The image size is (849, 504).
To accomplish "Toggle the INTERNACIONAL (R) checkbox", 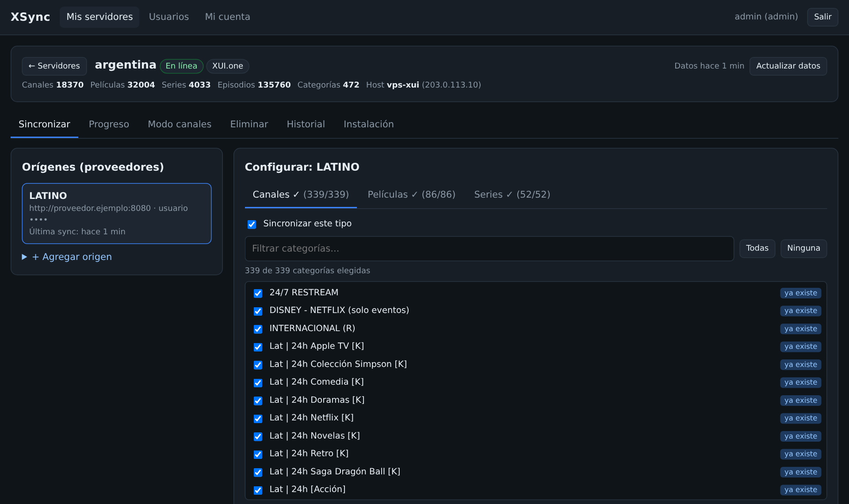I will [258, 329].
